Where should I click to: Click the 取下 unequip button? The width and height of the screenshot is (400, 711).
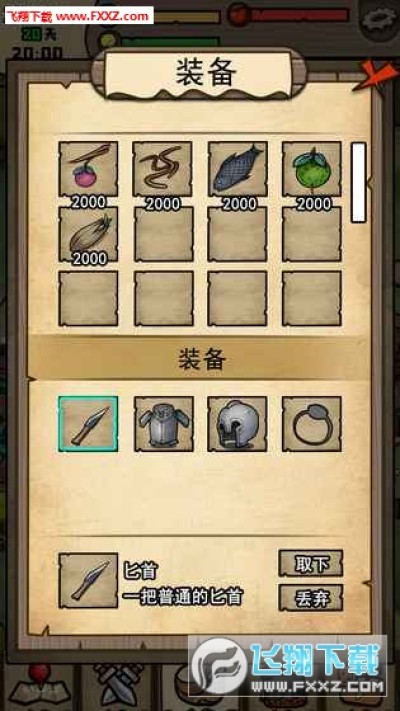311,564
